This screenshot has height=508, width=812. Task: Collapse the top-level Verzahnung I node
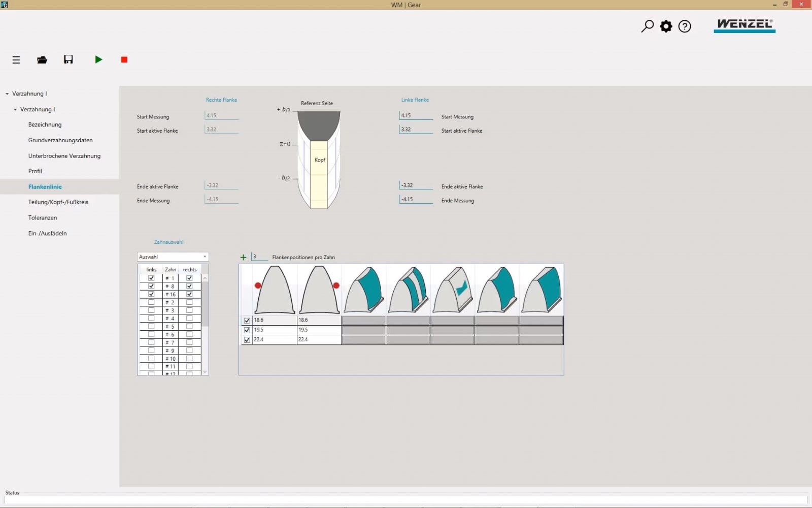pyautogui.click(x=7, y=94)
